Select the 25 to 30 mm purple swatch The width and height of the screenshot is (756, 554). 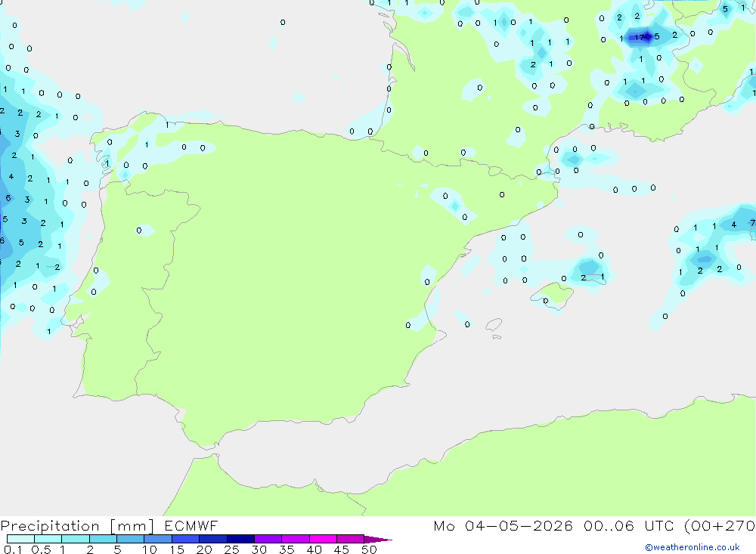pyautogui.click(x=240, y=539)
